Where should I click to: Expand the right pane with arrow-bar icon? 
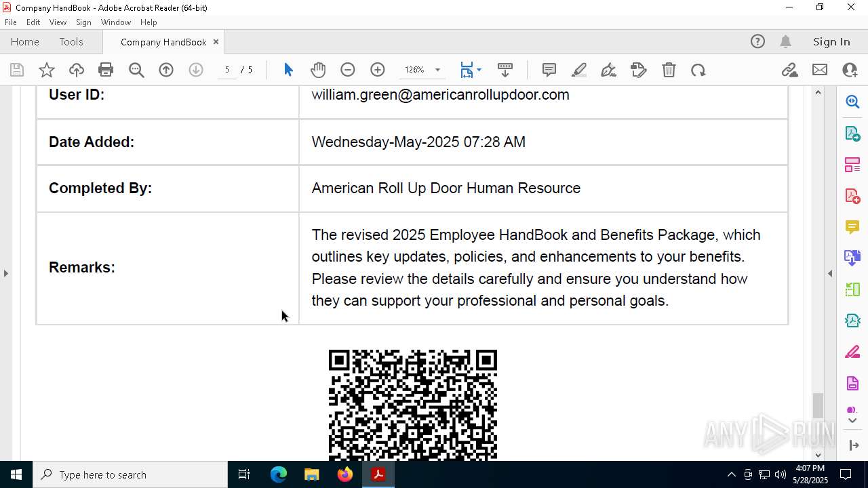(854, 445)
